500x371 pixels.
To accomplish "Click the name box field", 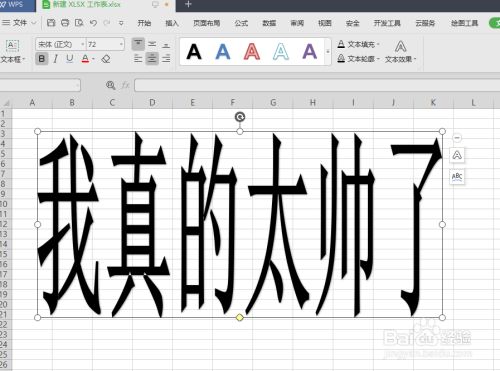I will pyautogui.click(x=39, y=85).
